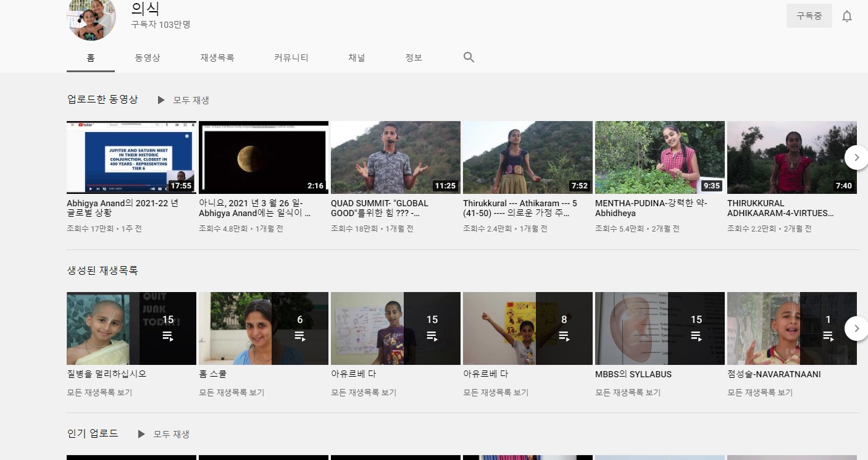Screen dimensions: 868x460
Task: Click playlist icon on MBBS의 SYLLABUS thumbnail
Action: 696,337
